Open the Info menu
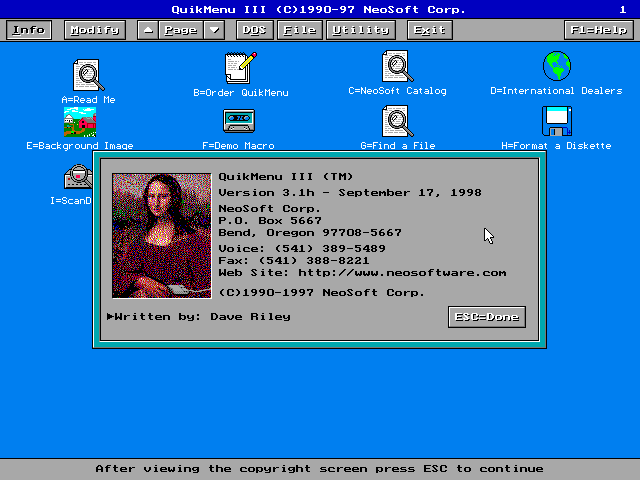The image size is (640, 480). point(29,30)
